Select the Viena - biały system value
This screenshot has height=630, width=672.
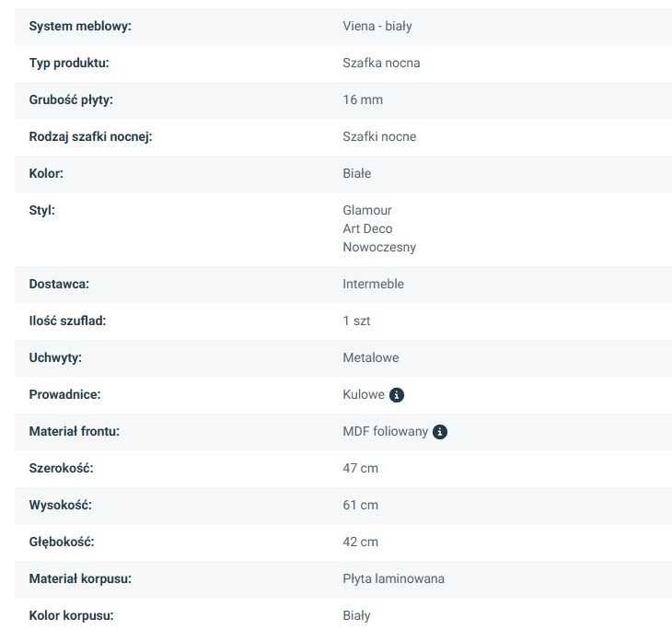[377, 26]
